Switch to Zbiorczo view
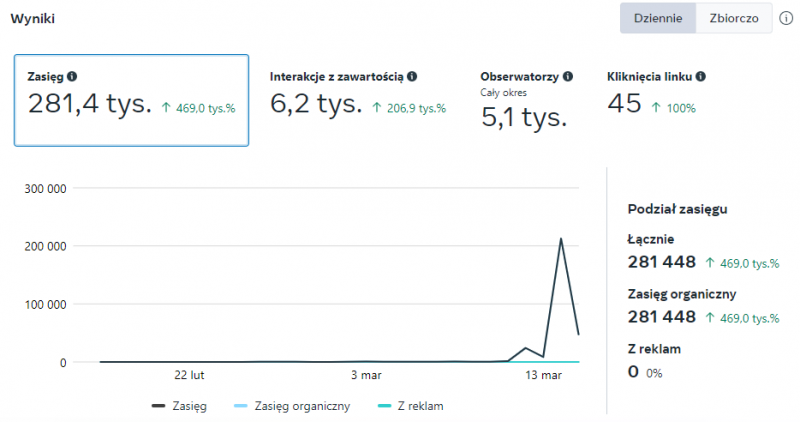800x422 pixels. pyautogui.click(x=734, y=18)
